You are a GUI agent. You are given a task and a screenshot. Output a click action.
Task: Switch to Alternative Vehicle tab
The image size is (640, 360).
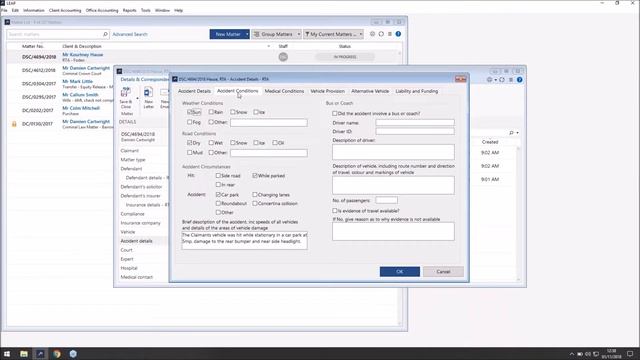tap(370, 91)
